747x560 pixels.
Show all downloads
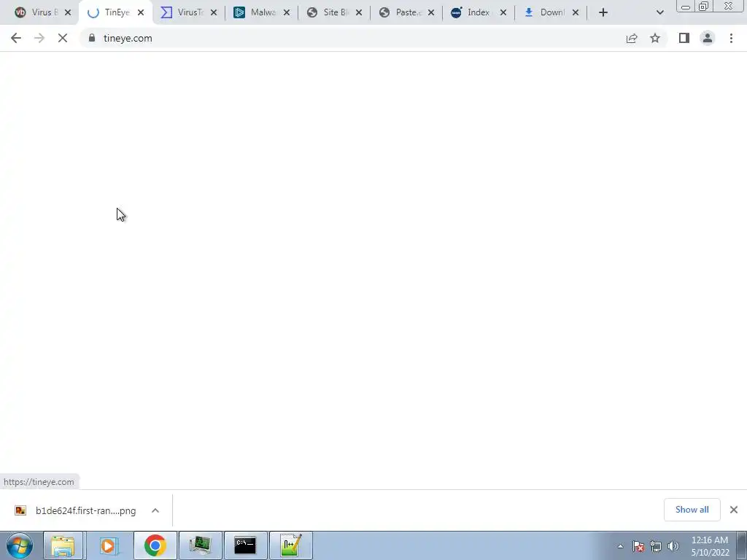point(692,510)
